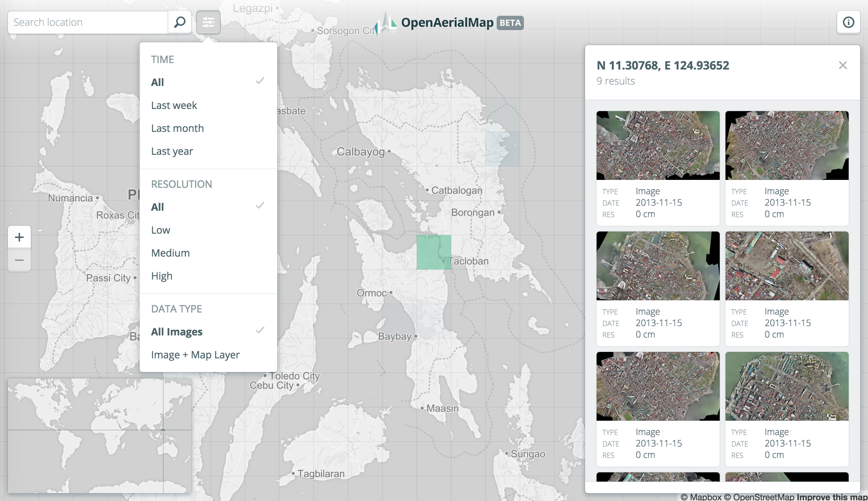868x501 pixels.
Task: Open first result thumbnail in top-left card
Action: [x=658, y=145]
